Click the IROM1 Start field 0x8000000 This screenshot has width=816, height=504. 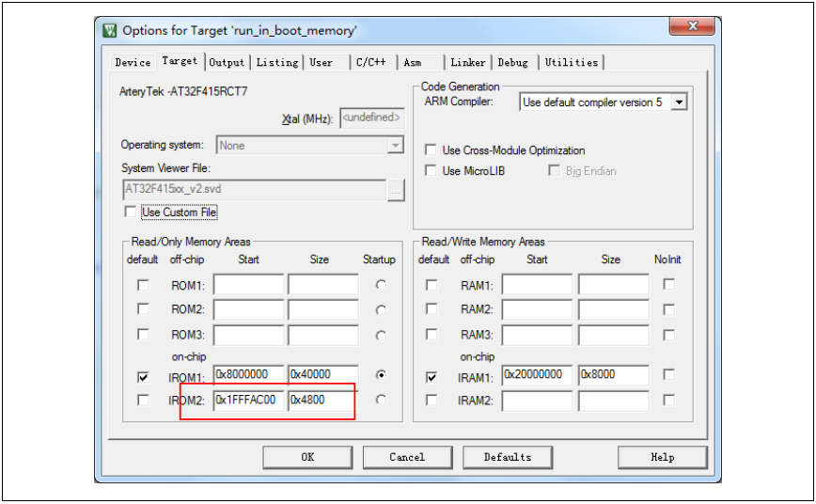tap(248, 375)
